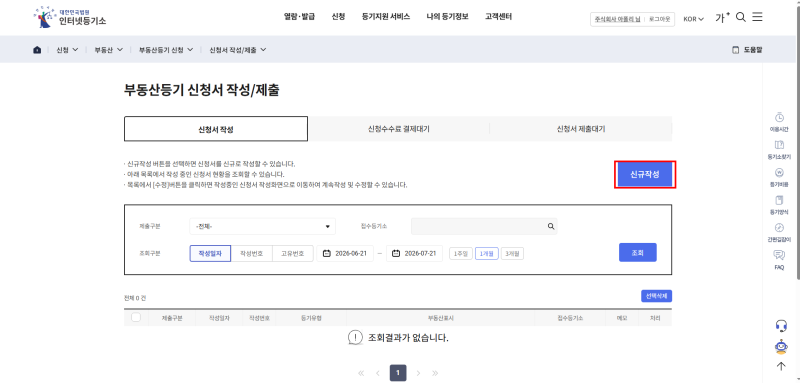This screenshot has height=383, width=800.
Task: Open the chatbot robot icon
Action: tap(781, 346)
